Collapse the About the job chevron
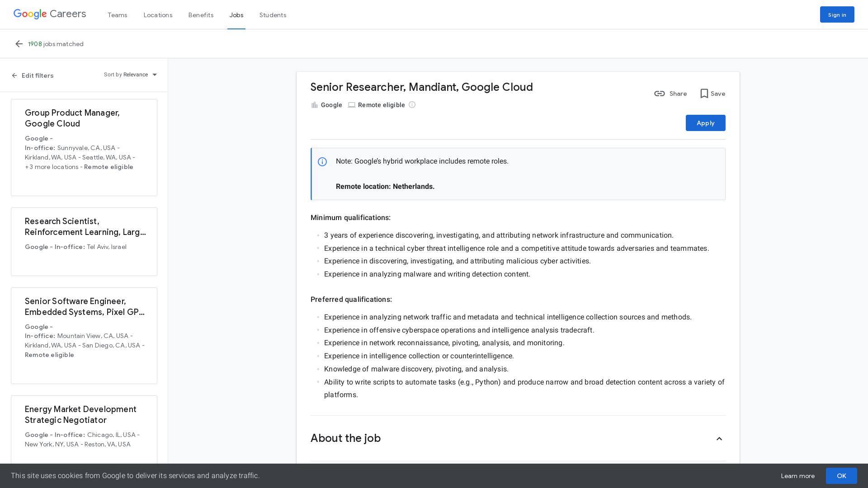Viewport: 868px width, 488px height. [720, 439]
